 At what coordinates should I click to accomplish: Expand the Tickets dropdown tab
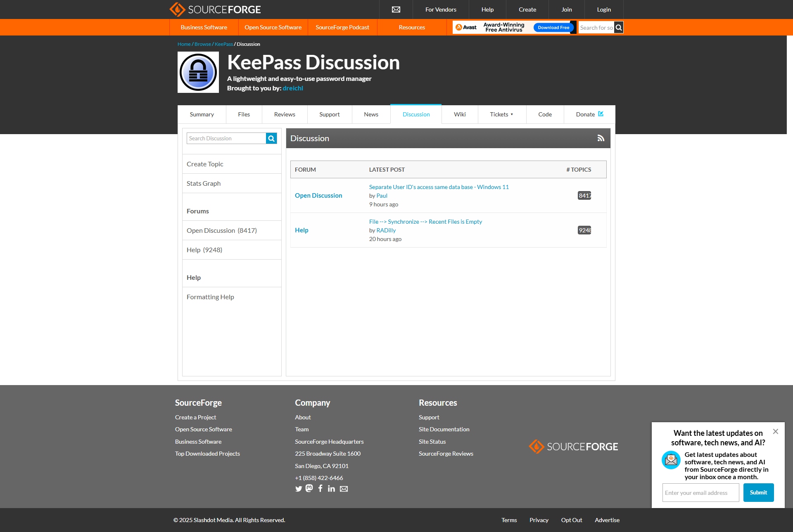click(x=501, y=114)
